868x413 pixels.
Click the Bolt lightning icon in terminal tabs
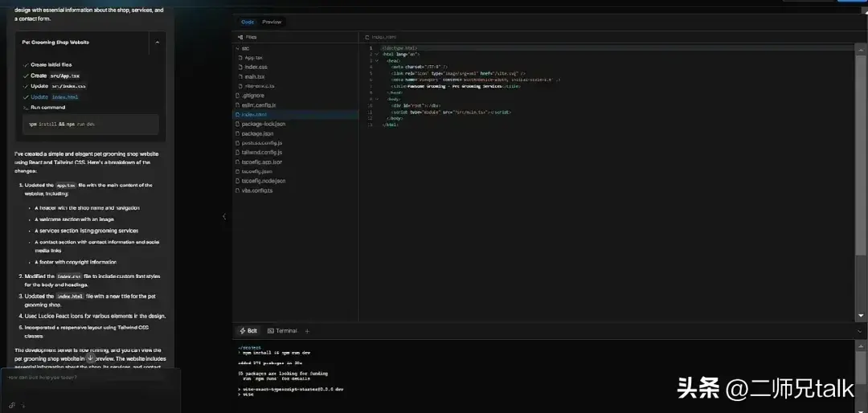click(242, 330)
